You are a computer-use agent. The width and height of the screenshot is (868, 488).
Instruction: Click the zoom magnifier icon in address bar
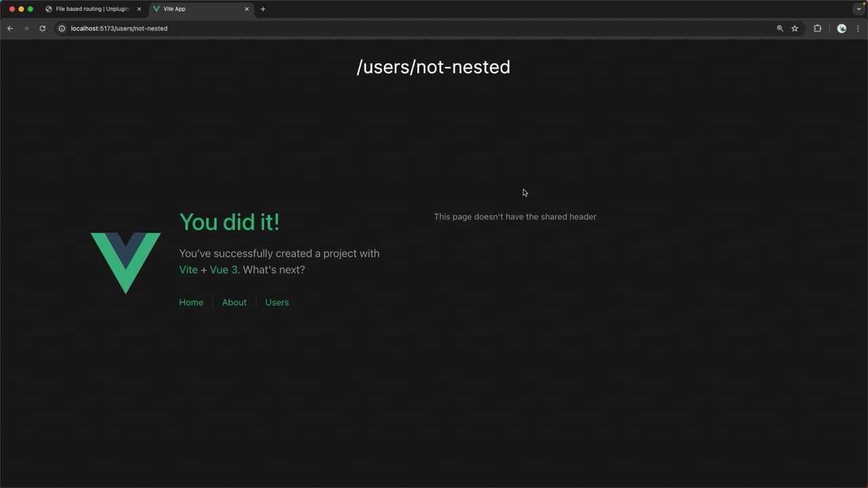(x=780, y=28)
